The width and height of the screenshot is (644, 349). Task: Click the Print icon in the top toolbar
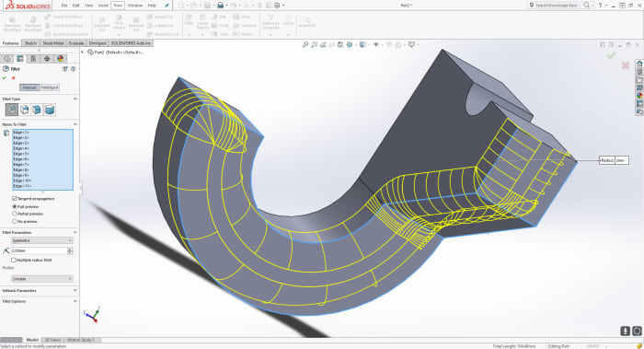(220, 6)
